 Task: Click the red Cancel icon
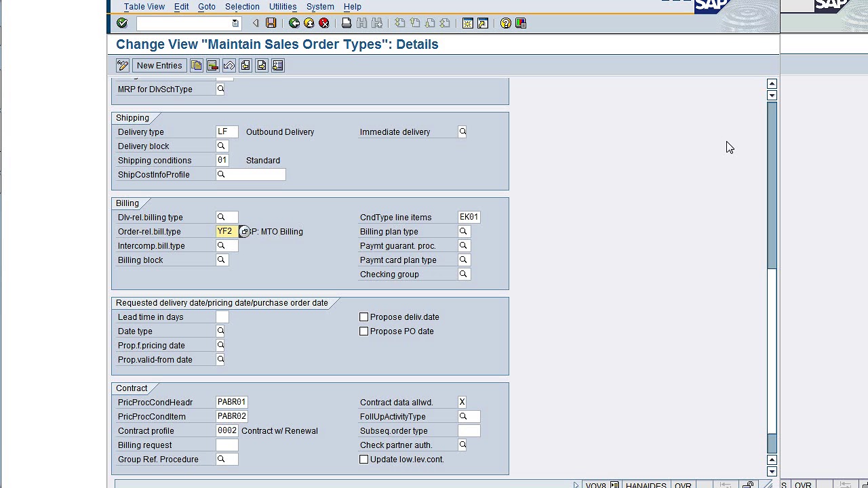point(324,23)
